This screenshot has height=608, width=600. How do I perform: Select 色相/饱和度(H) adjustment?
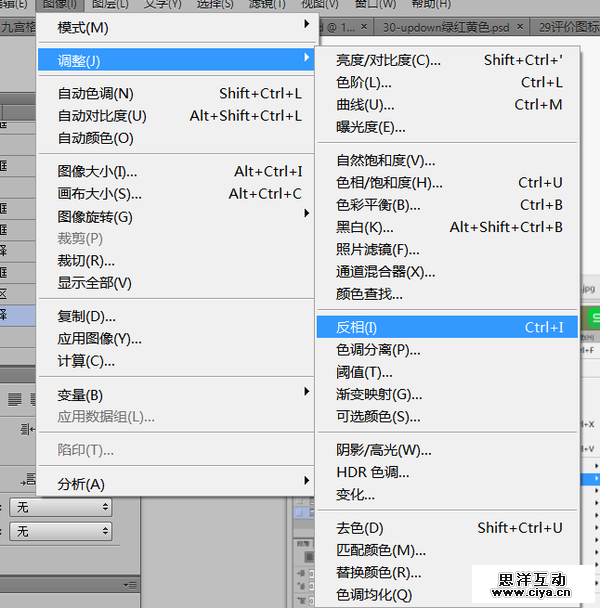pyautogui.click(x=389, y=183)
